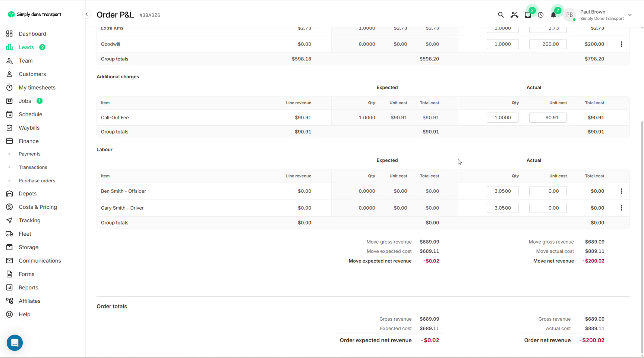This screenshot has height=358, width=644.
Task: Click the clock history icon in header
Action: point(541,15)
